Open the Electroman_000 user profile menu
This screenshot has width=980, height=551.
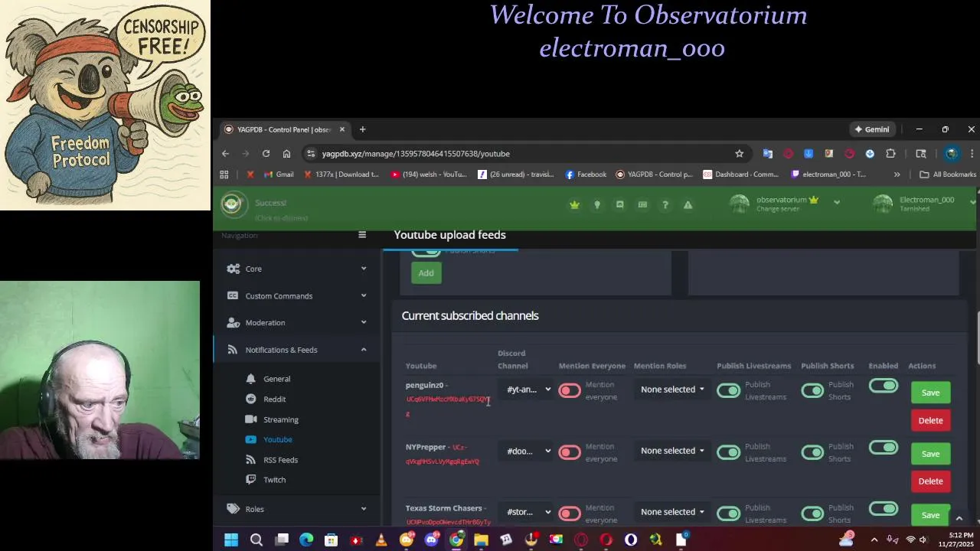(x=924, y=204)
